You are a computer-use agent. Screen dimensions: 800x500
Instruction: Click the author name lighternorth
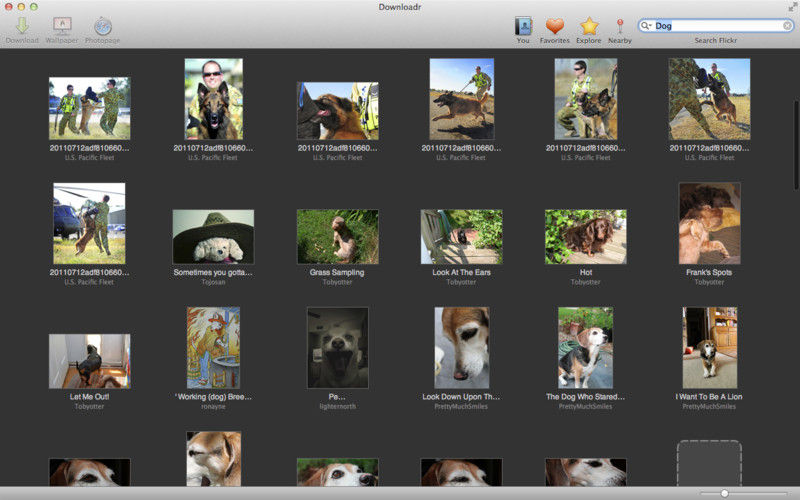click(337, 407)
